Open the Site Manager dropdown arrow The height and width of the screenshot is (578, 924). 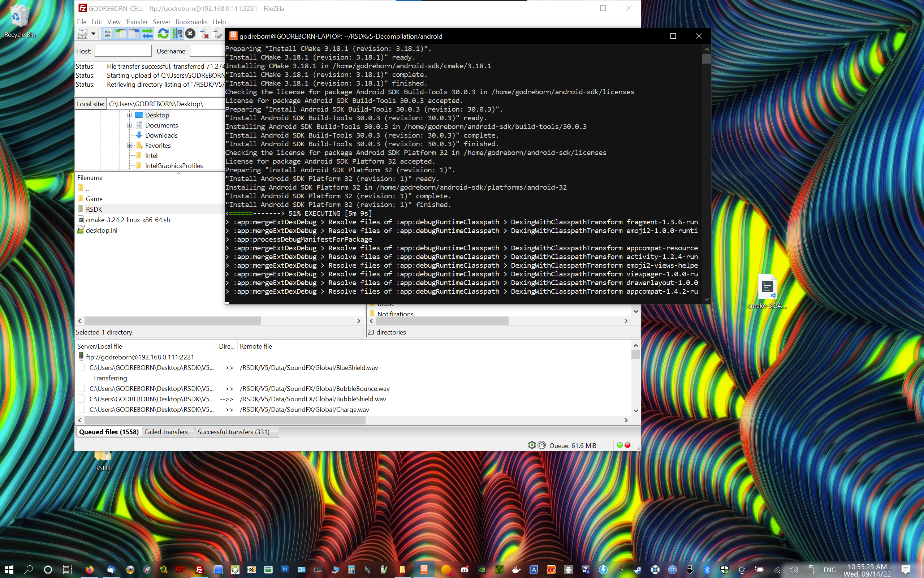pyautogui.click(x=93, y=34)
